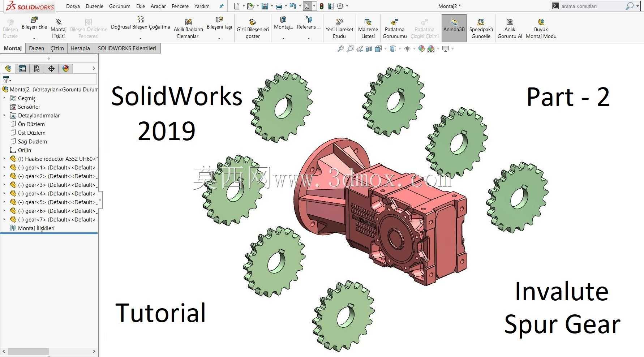Viewport: 644px width, 357px height.
Task: Click the Open file folder icon
Action: pos(250,6)
